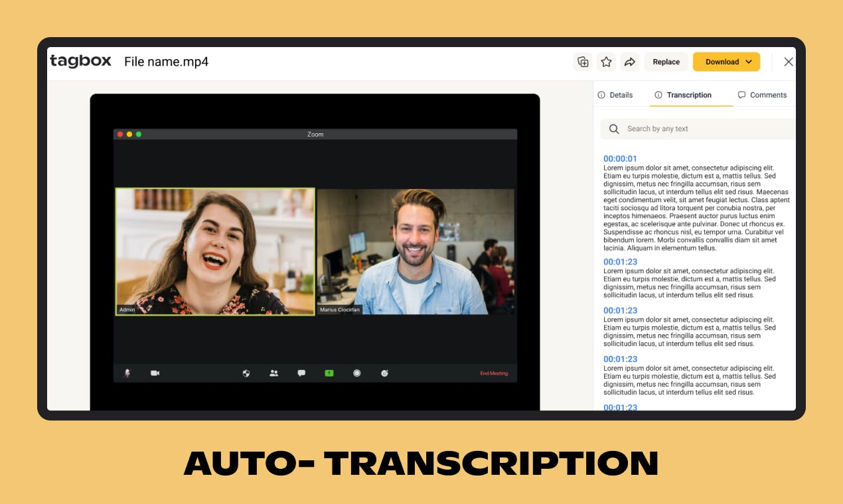This screenshot has width=843, height=504.
Task: Expand the Download dropdown arrow
Action: click(749, 62)
